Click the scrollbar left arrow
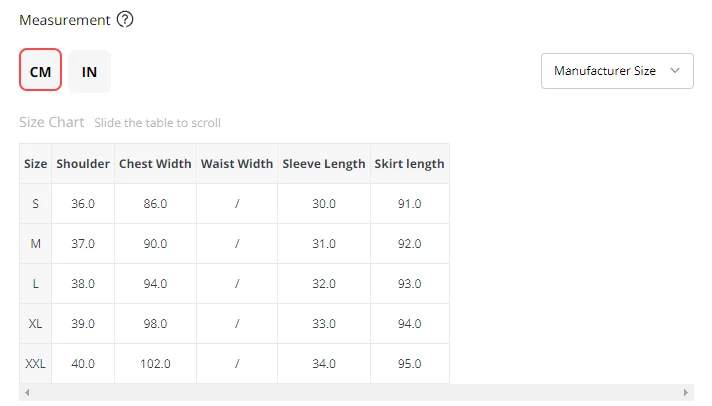The width and height of the screenshot is (712, 406). pyautogui.click(x=26, y=393)
